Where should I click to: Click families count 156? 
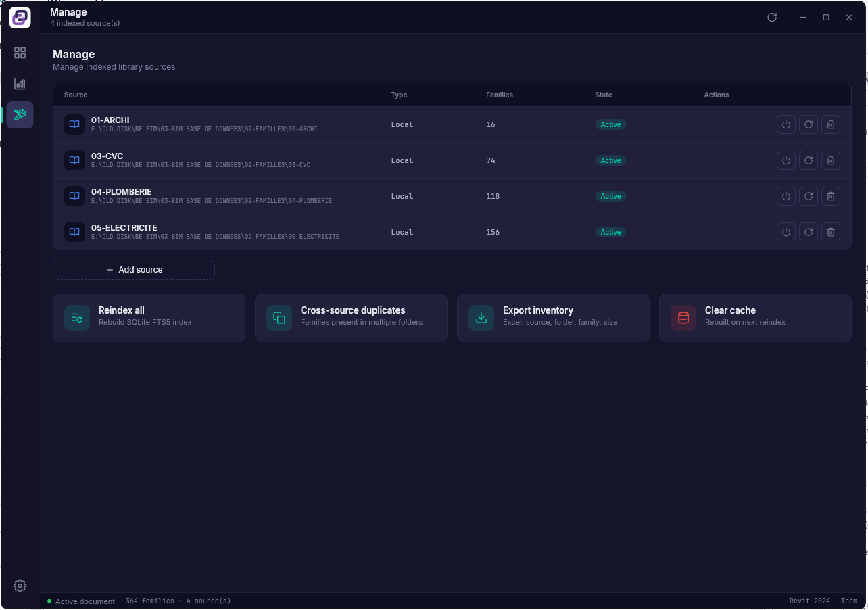(493, 232)
